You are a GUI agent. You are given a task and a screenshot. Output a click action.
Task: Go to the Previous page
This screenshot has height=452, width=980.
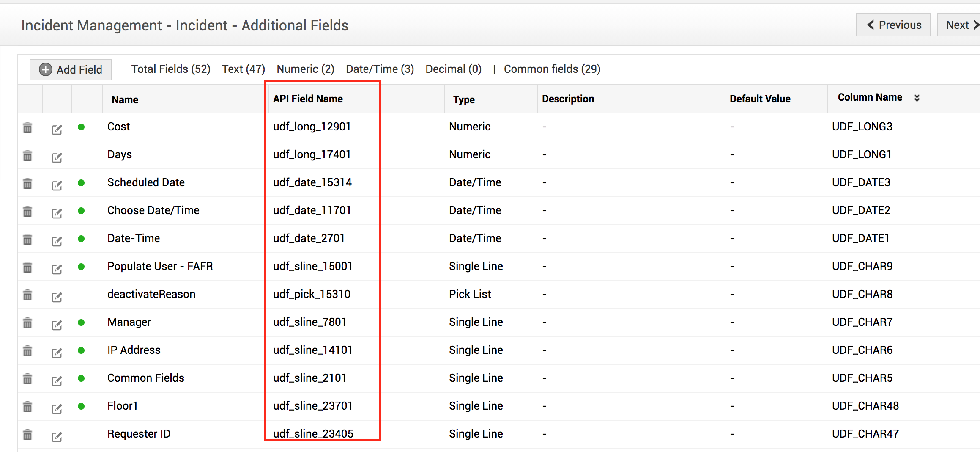click(x=893, y=25)
